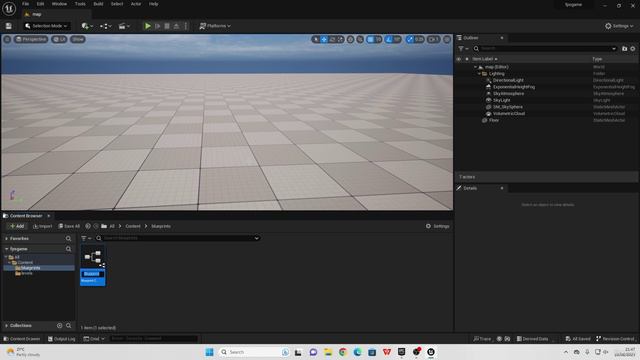The width and height of the screenshot is (640, 360).
Task: Click the Unreal Engine logo icon
Action: pos(9,8)
